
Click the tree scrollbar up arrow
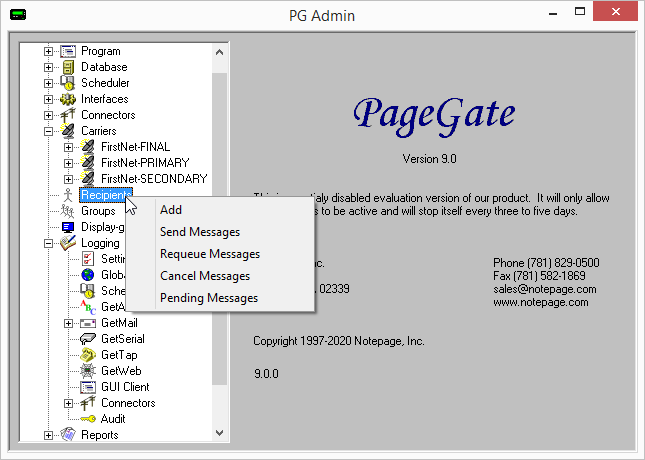click(220, 52)
